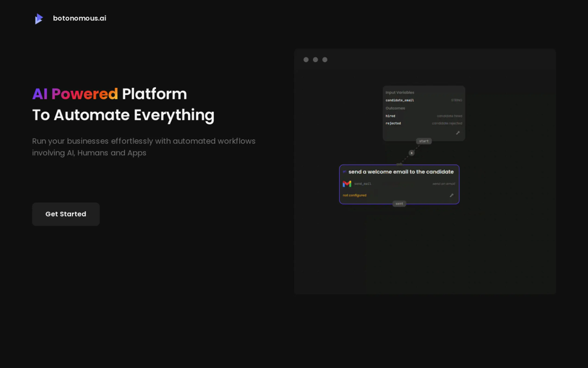Remove connection with the x on dashed edge
This screenshot has height=368, width=588.
[411, 153]
